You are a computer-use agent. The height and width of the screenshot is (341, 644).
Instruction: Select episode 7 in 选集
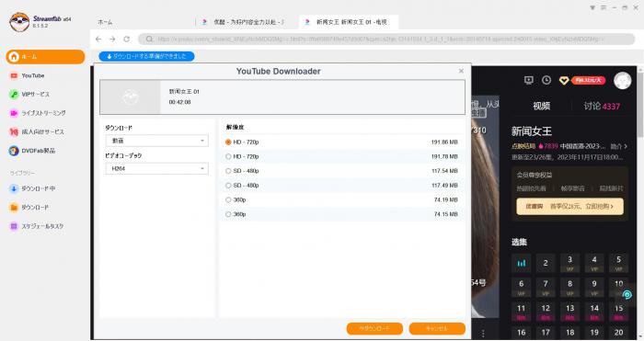(x=546, y=288)
